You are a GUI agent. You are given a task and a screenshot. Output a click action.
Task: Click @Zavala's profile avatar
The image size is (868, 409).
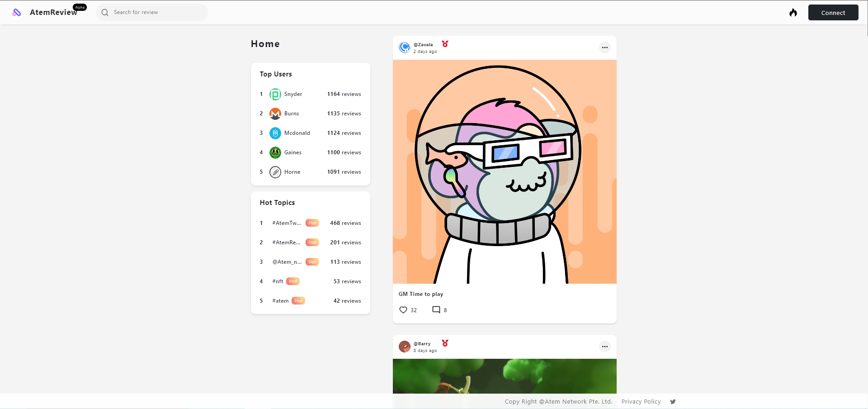pyautogui.click(x=405, y=48)
